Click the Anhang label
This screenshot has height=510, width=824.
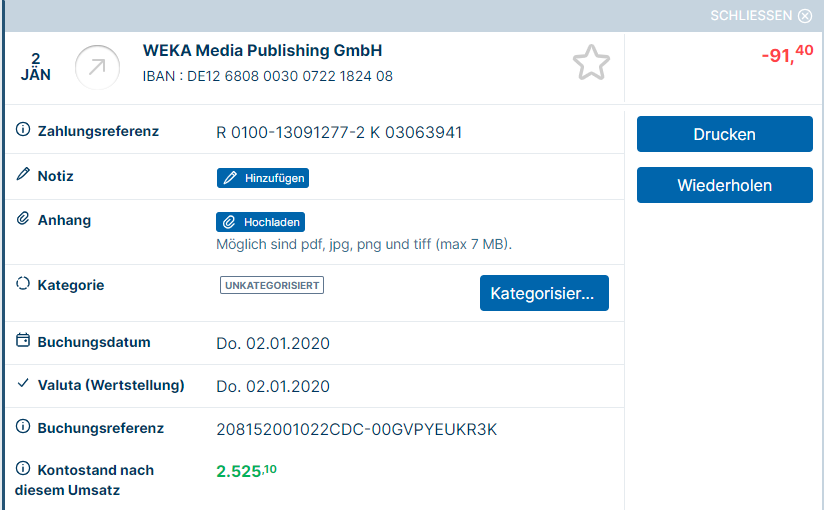pyautogui.click(x=64, y=220)
